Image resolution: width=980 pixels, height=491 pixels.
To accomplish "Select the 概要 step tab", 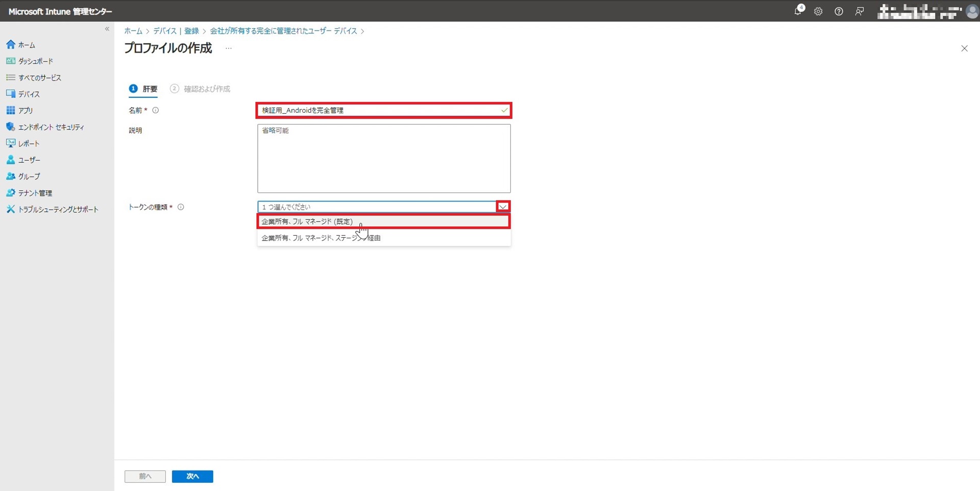I will click(143, 89).
